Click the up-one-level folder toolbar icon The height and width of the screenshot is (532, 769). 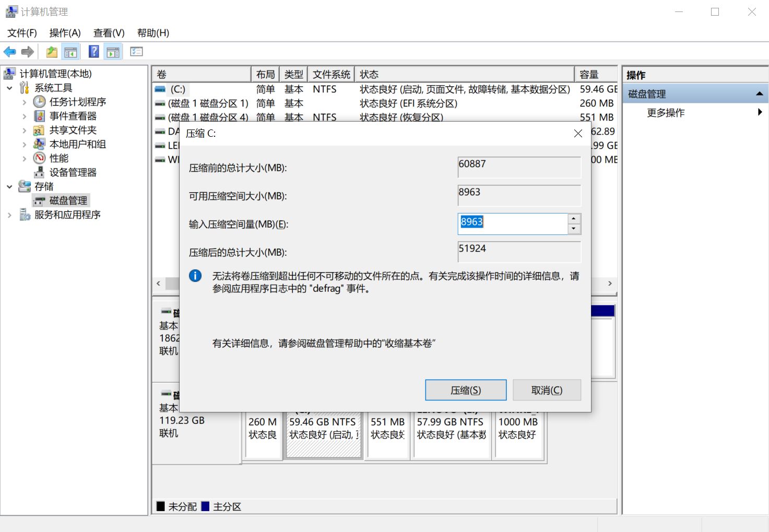pos(51,51)
